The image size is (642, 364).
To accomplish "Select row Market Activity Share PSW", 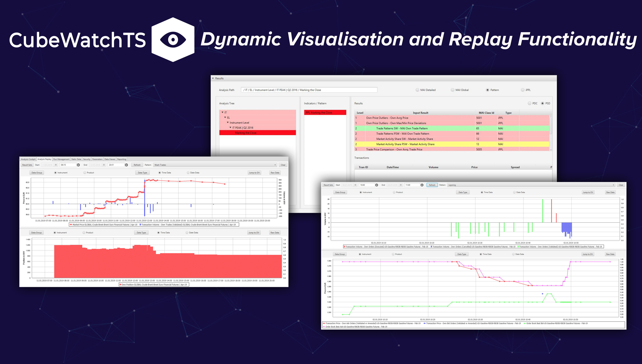I will [452, 144].
